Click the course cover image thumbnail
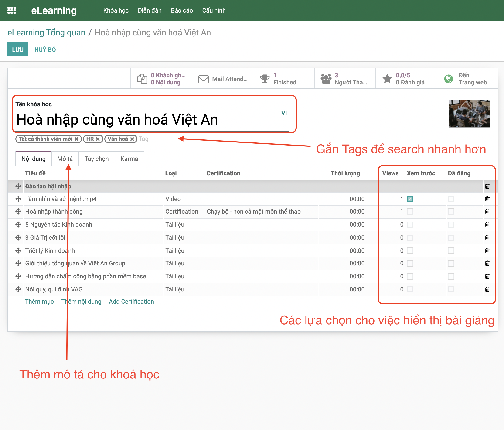The height and width of the screenshot is (430, 504). click(x=469, y=114)
